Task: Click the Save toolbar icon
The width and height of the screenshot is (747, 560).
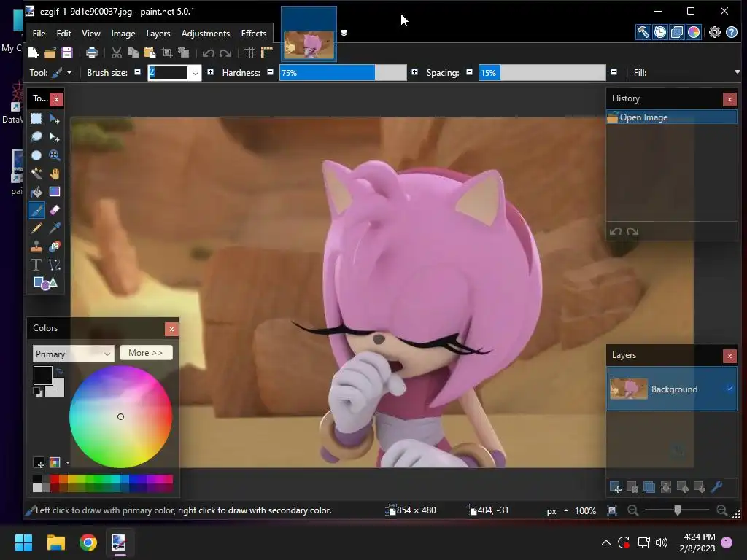Action: pos(66,52)
